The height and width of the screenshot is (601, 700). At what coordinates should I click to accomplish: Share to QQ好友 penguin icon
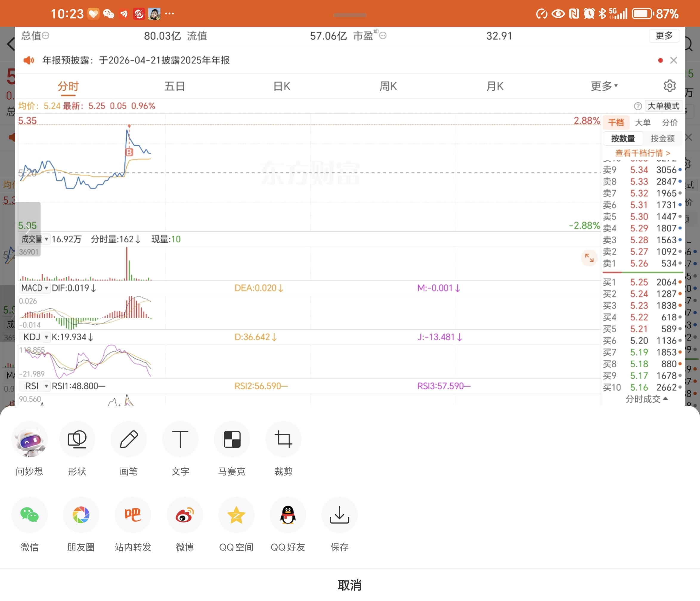pyautogui.click(x=288, y=515)
